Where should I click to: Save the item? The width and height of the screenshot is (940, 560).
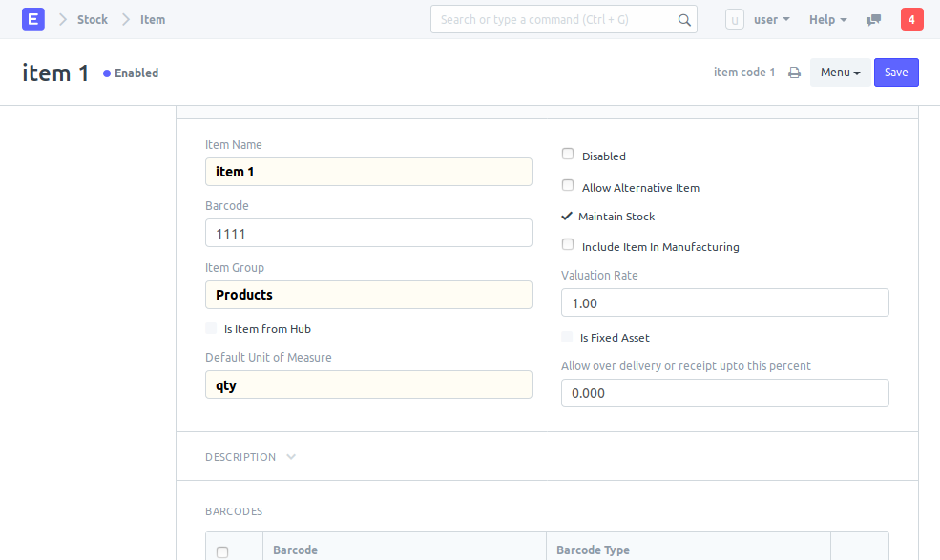(x=896, y=73)
